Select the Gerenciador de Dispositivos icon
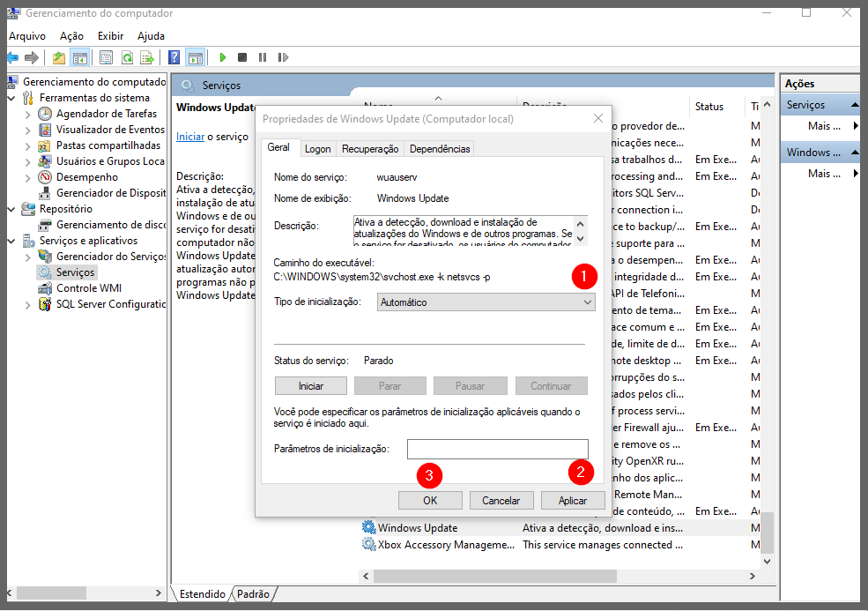 pyautogui.click(x=45, y=193)
